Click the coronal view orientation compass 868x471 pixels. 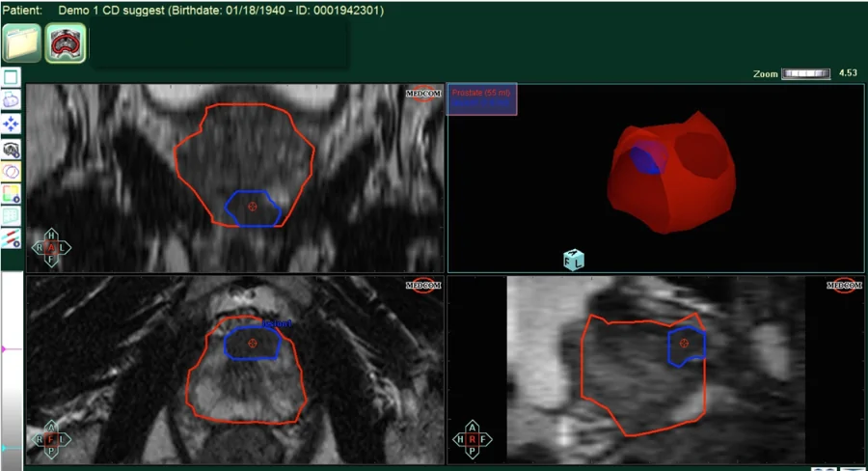click(52, 247)
